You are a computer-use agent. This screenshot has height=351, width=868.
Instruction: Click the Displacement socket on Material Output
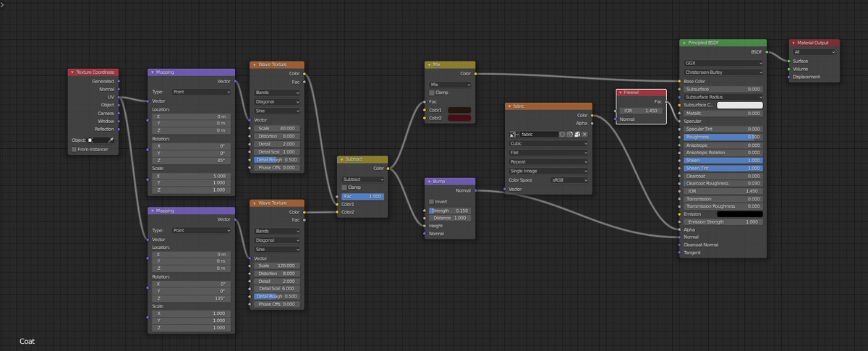coord(789,77)
